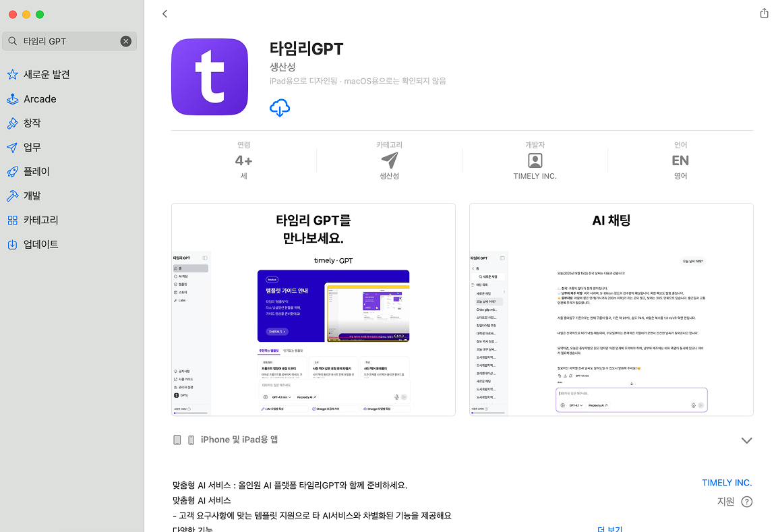Go back with the chevron arrow
The image size is (778, 532).
coord(164,14)
